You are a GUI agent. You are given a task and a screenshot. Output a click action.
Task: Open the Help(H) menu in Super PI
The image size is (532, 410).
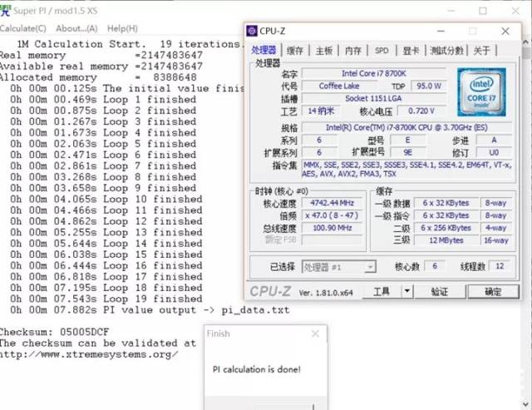[122, 28]
